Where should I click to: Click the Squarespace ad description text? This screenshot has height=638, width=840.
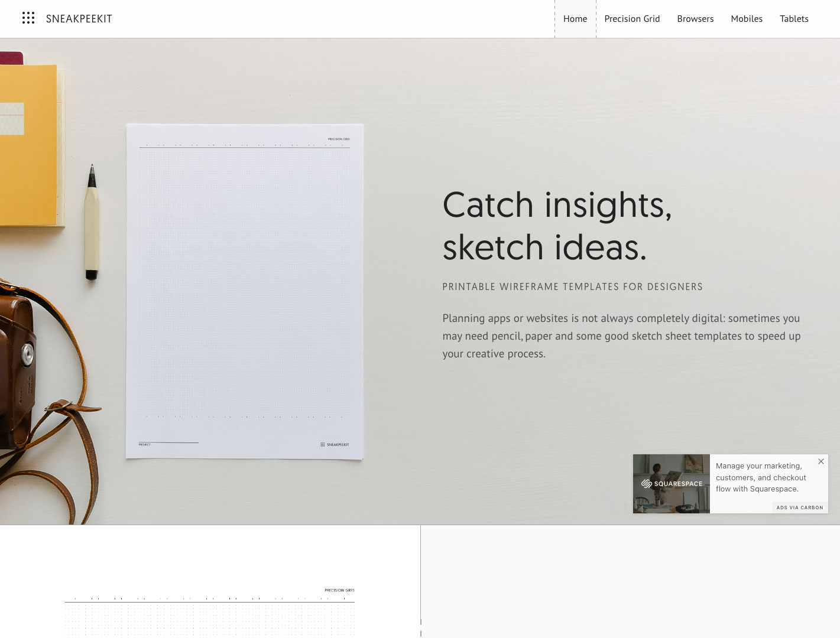coord(761,477)
